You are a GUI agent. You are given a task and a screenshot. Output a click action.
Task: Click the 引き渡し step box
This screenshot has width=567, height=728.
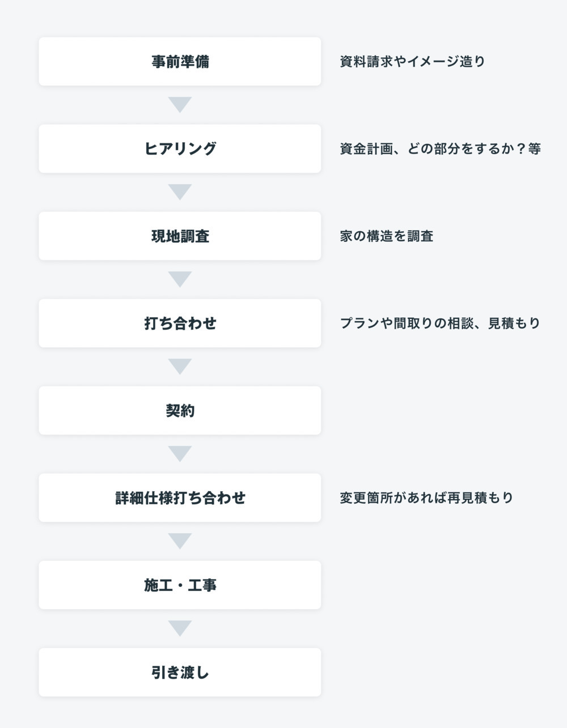(180, 672)
